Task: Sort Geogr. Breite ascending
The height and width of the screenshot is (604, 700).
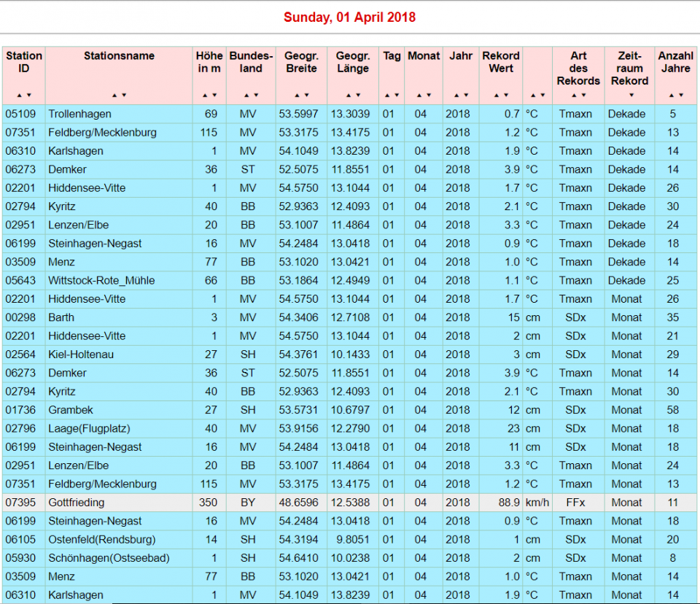Action: 297,95
